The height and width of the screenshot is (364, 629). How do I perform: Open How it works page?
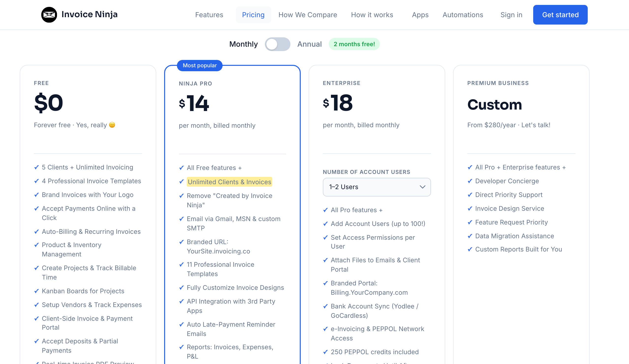point(372,15)
